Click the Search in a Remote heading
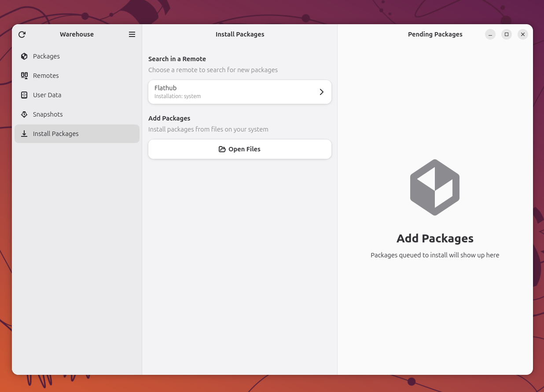The image size is (544, 392). point(177,59)
